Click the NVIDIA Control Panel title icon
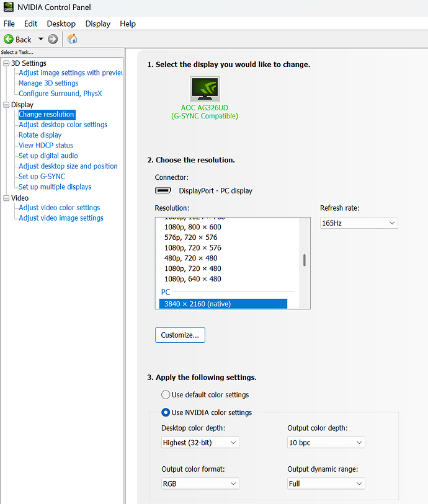This screenshot has width=428, height=504. (8, 7)
